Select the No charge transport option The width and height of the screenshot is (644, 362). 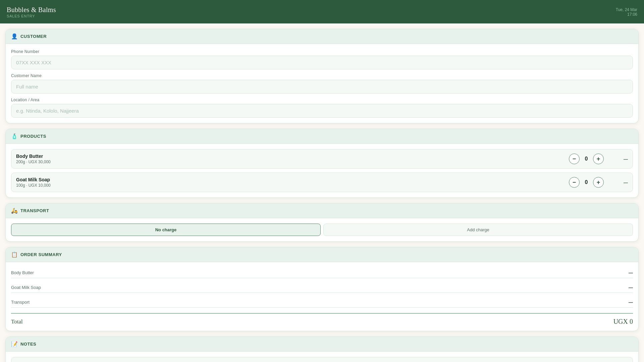[166, 230]
